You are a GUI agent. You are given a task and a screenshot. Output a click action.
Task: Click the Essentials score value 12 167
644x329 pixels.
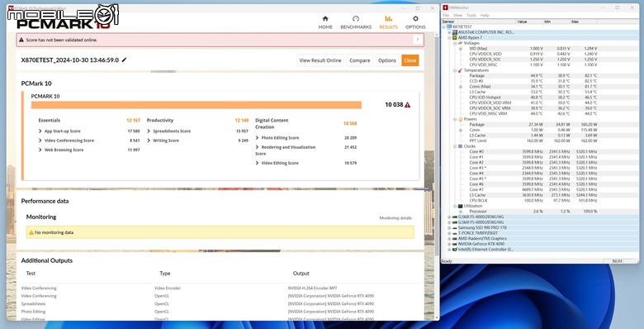click(x=133, y=121)
